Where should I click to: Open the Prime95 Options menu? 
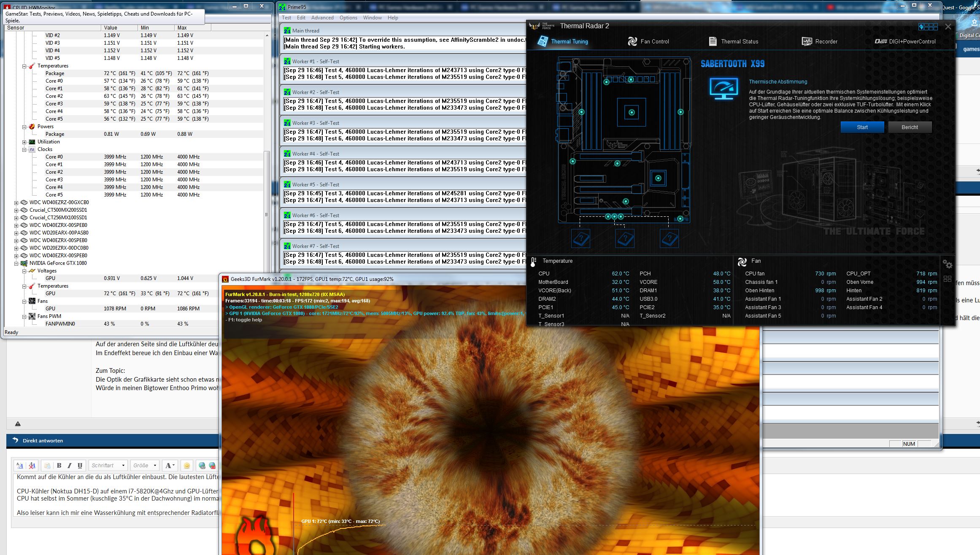tap(348, 18)
